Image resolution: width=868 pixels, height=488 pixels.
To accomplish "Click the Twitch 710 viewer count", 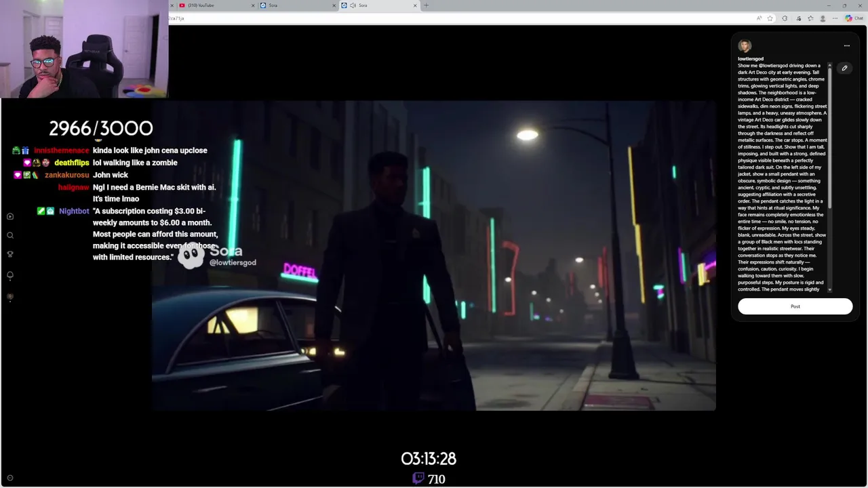I will pos(429,479).
